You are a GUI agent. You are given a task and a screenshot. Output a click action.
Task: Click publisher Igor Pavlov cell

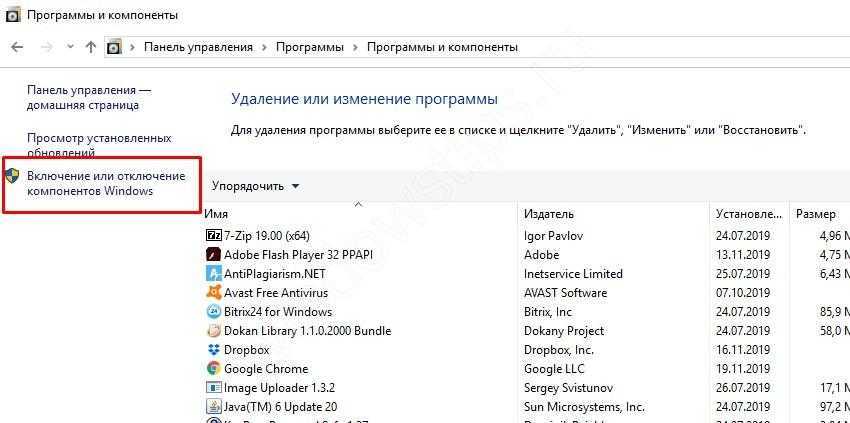[x=553, y=236]
